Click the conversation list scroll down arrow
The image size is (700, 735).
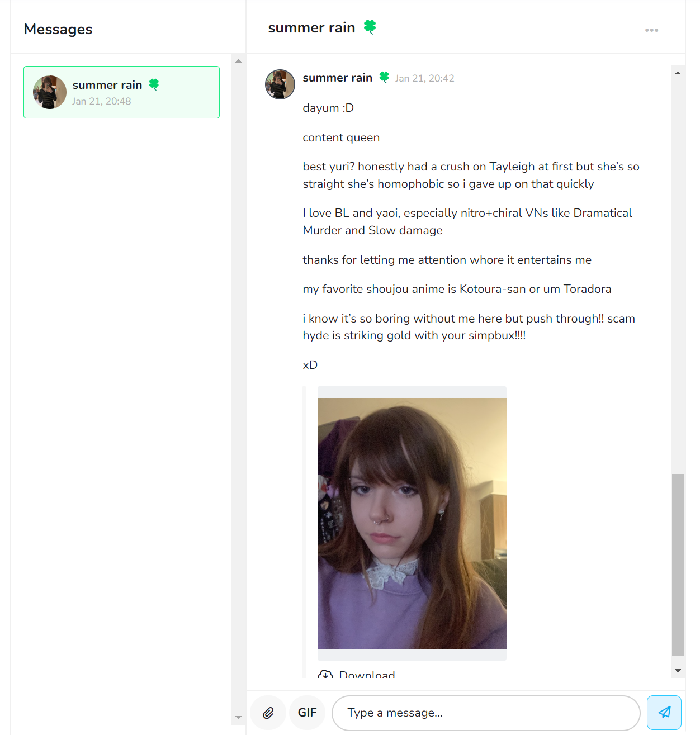point(239,718)
